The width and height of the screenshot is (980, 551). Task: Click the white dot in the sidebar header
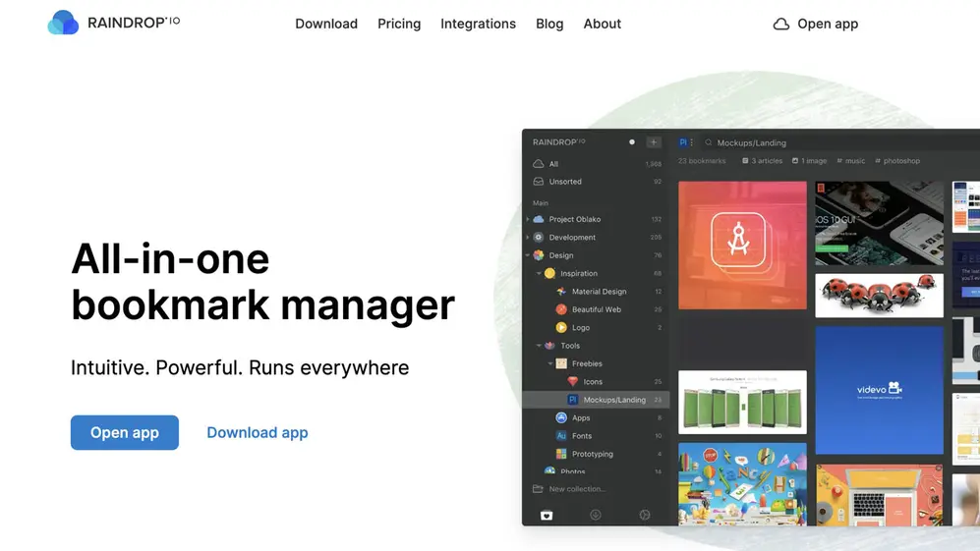[632, 142]
